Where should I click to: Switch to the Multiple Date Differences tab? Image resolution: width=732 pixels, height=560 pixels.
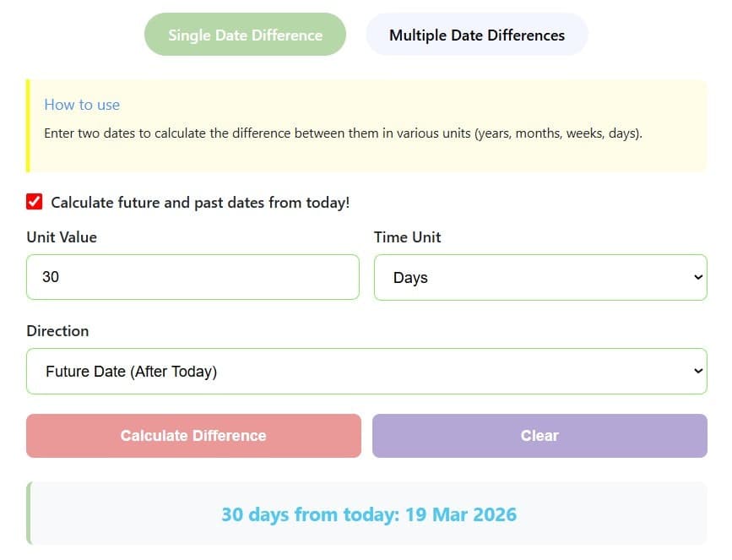[x=476, y=35]
